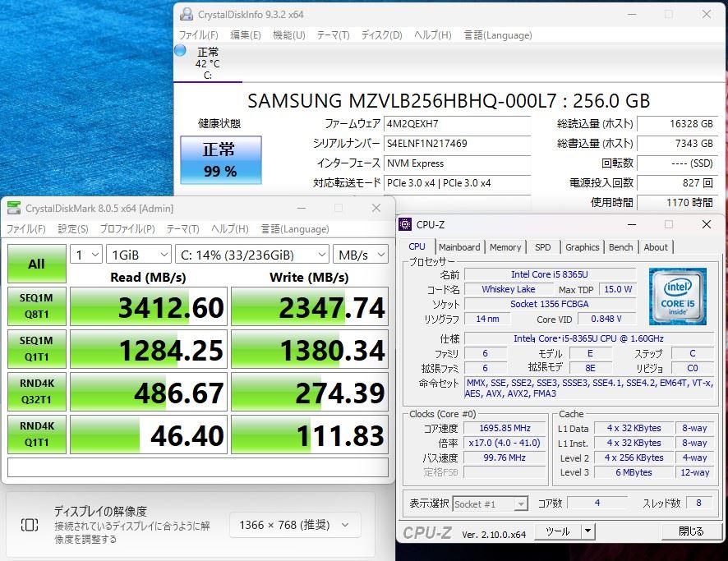Open テーマ(T) menu in CrystalDiskInfo

333,35
